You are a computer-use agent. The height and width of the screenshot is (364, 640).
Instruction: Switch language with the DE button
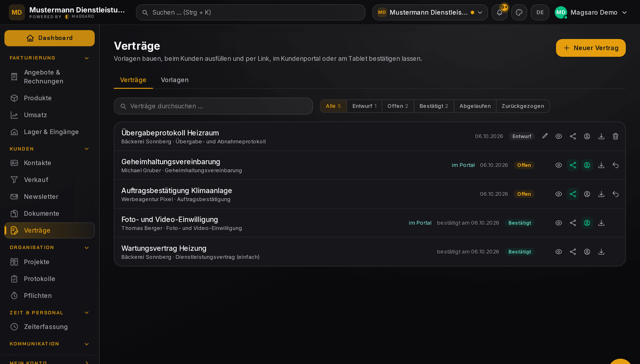click(x=540, y=12)
